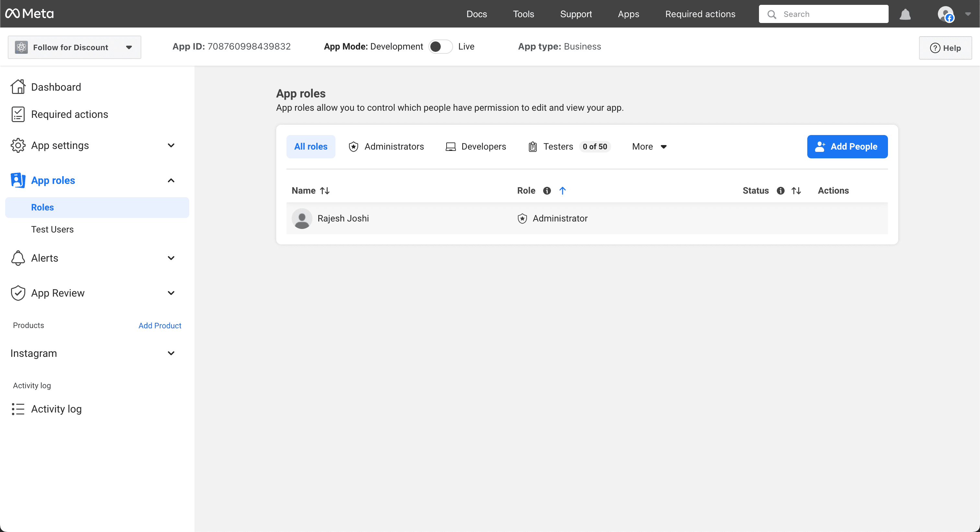Open Support in the top menu
The width and height of the screenshot is (980, 532).
[576, 14]
